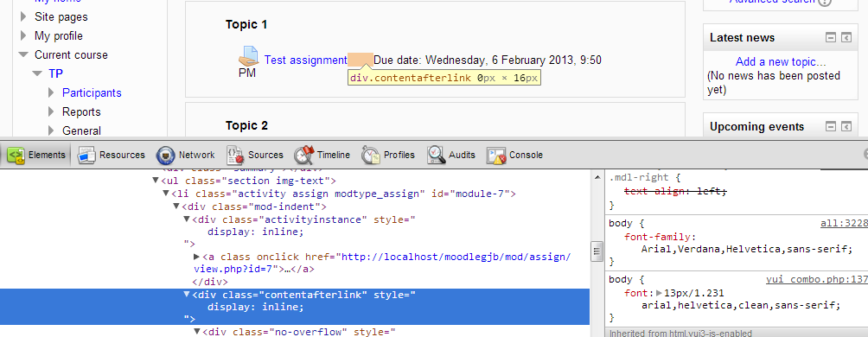The height and width of the screenshot is (337, 868).
Task: Click the Reports navigation item
Action: [81, 111]
